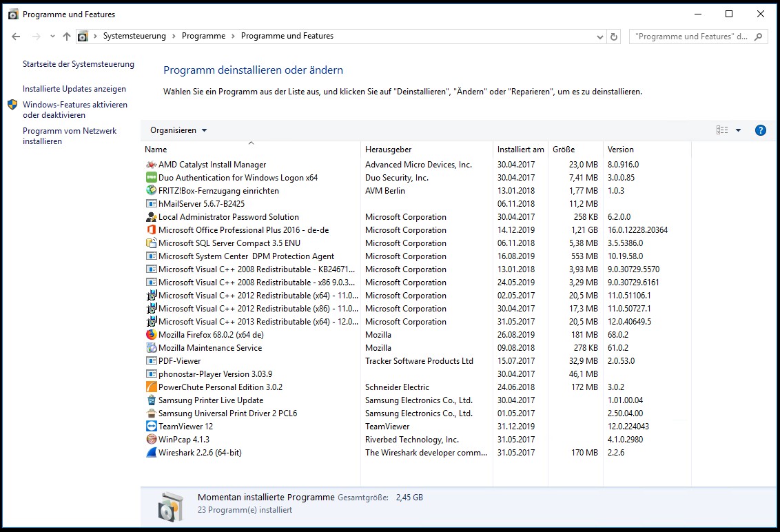Open Installierte Updates anzeigen link
Viewport: 780px width, 532px height.
tap(74, 89)
